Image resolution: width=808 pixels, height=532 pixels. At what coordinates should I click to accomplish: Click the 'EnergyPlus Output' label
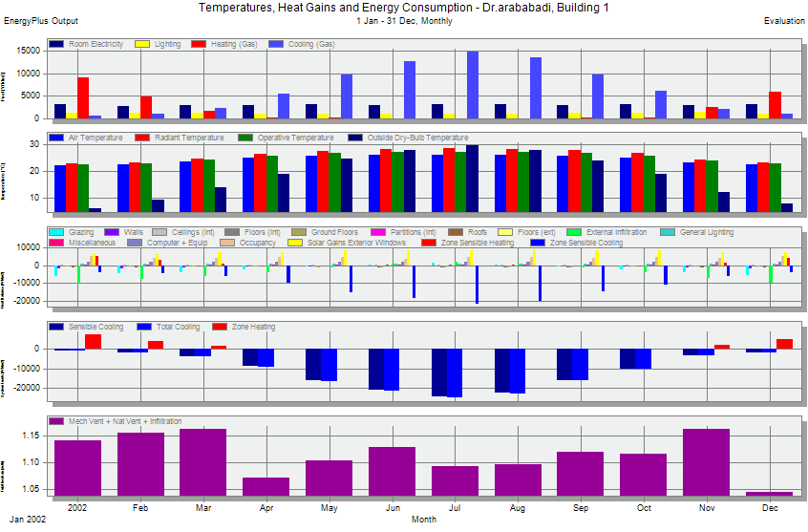pos(41,21)
